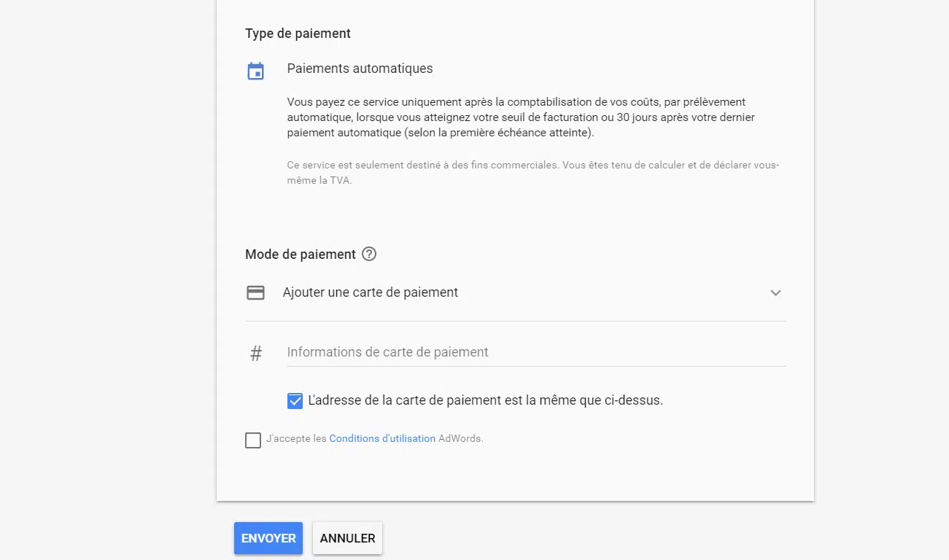Focus the Informations de carte de paiement field
949x560 pixels.
pyautogui.click(x=535, y=352)
